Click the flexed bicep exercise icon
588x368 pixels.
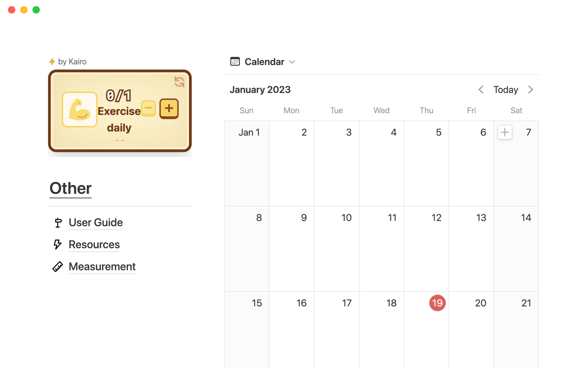[x=80, y=109]
